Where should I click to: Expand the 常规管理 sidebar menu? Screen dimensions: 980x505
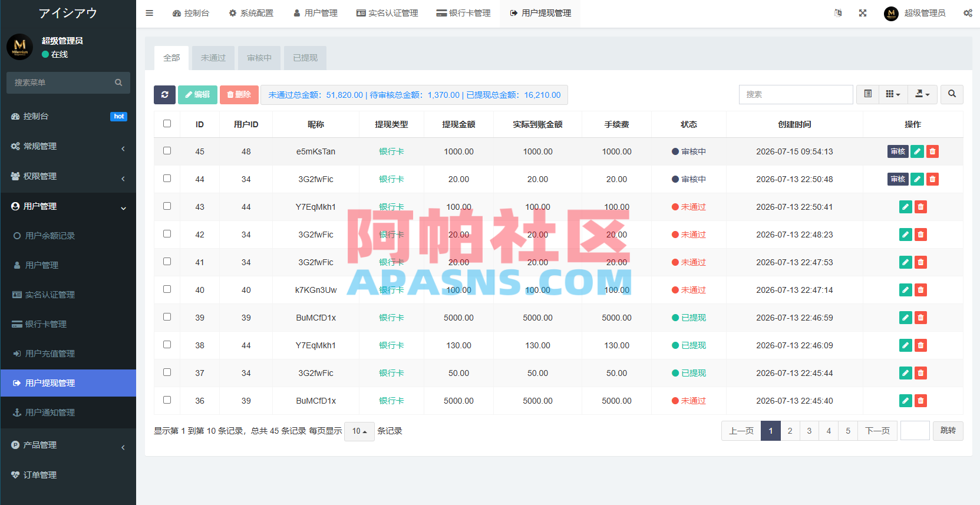[x=68, y=146]
